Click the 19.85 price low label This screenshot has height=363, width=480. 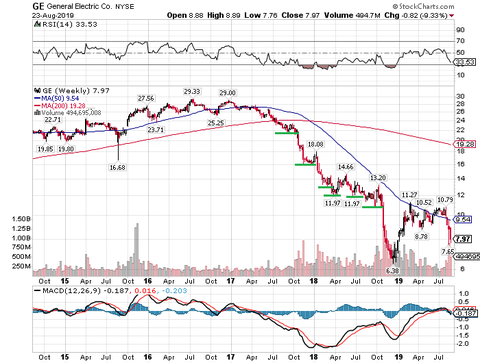(45, 149)
